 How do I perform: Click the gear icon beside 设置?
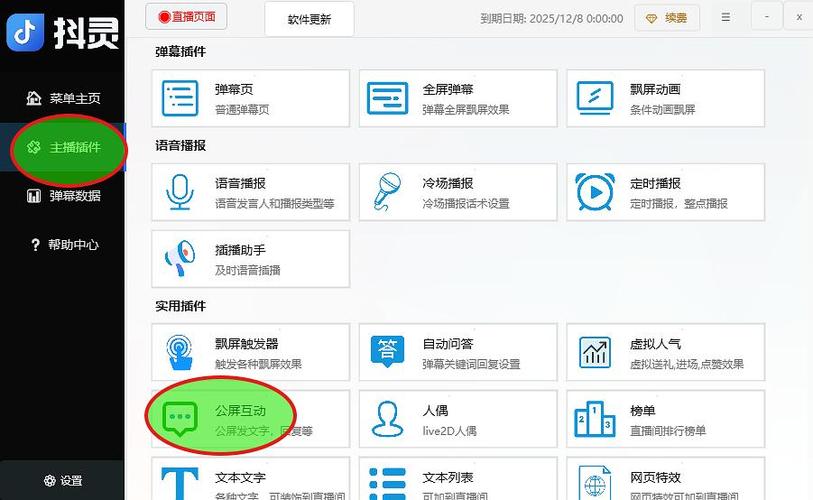(x=50, y=480)
